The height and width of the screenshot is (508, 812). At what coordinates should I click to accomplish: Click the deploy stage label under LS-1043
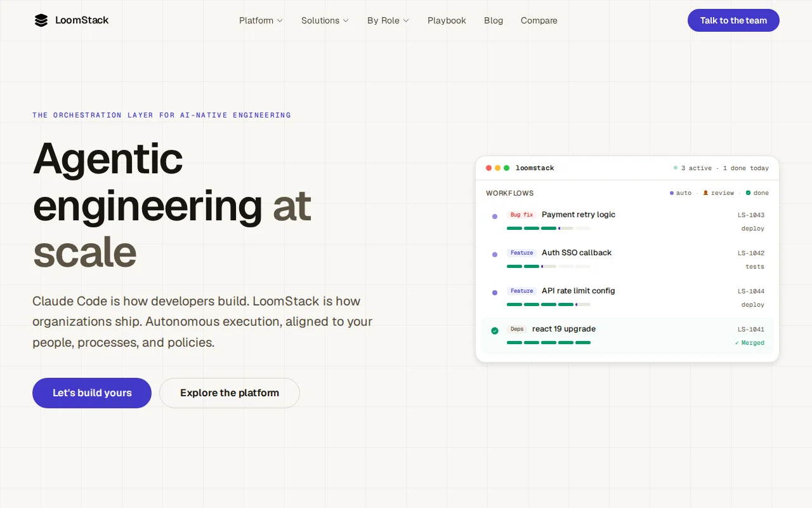tap(753, 229)
